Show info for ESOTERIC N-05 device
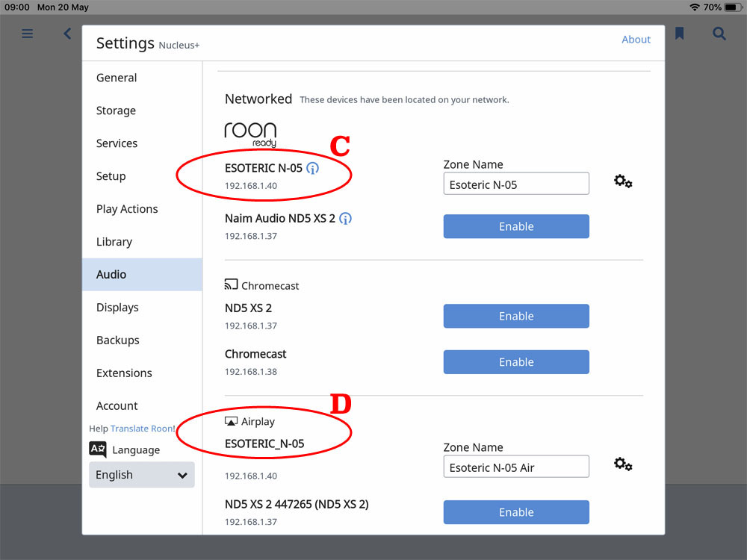Viewport: 747px width, 560px height. pyautogui.click(x=313, y=168)
